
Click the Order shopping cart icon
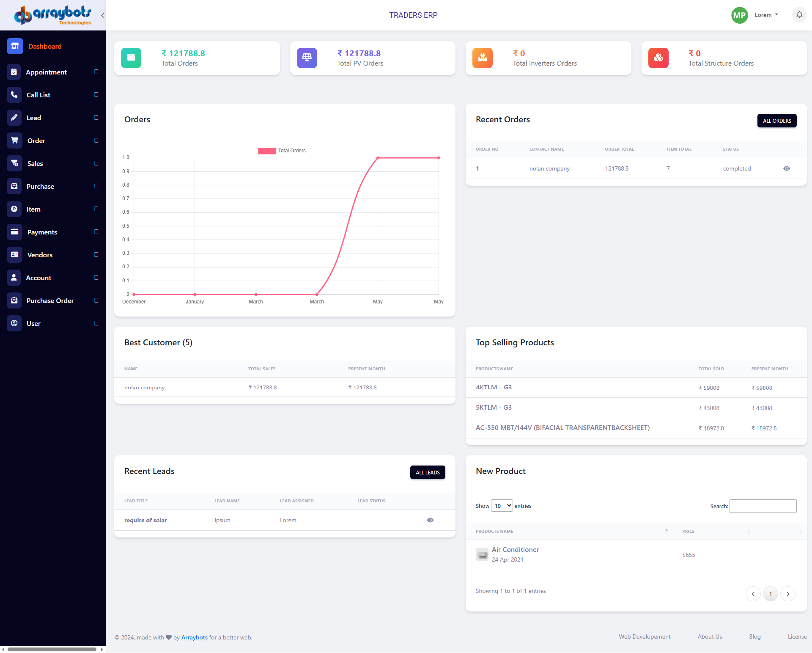click(14, 141)
